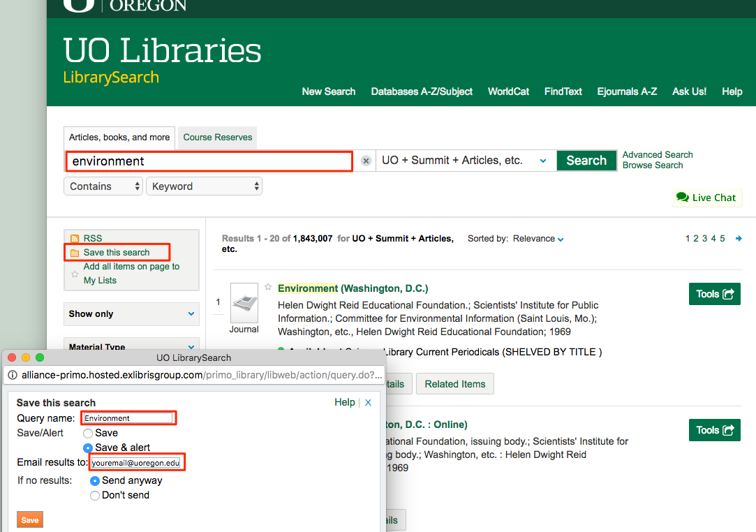Switch to Articles, books, and more tab
The image size is (756, 532).
click(119, 138)
